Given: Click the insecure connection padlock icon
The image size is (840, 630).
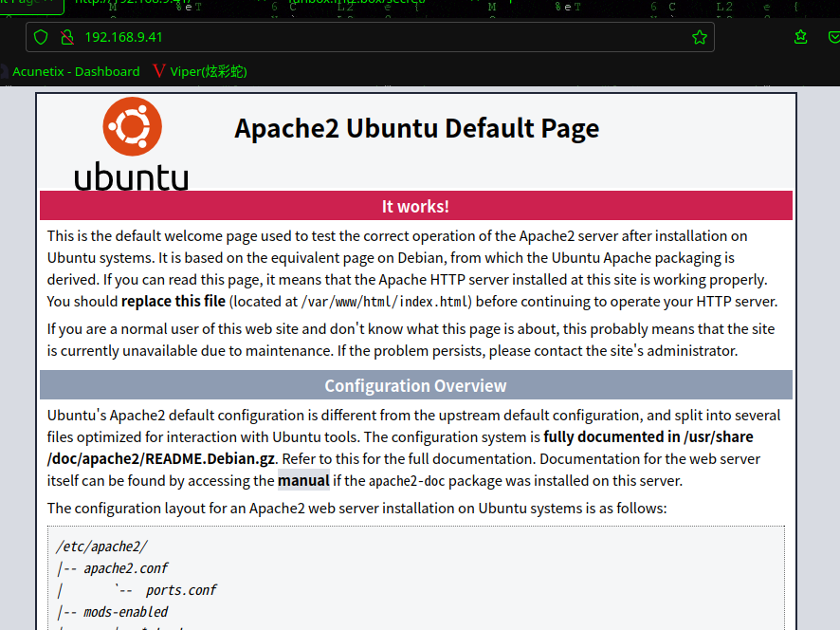Looking at the screenshot, I should (x=67, y=37).
